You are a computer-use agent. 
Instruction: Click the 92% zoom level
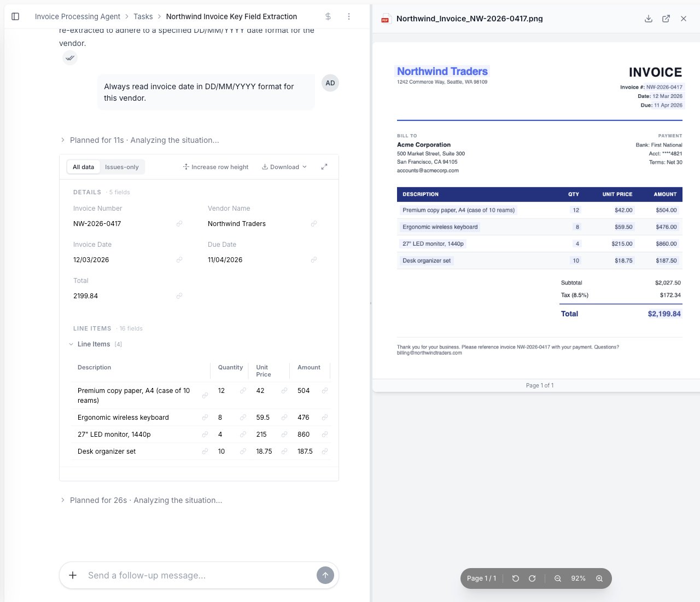coord(579,578)
